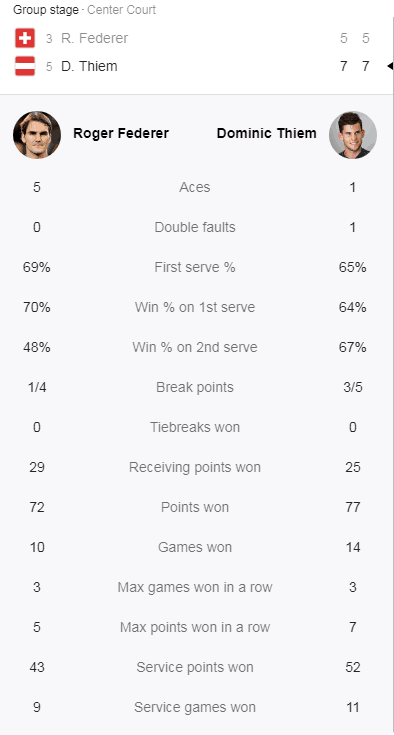Click the Switzerland flag icon
This screenshot has width=394, height=735.
25,38
